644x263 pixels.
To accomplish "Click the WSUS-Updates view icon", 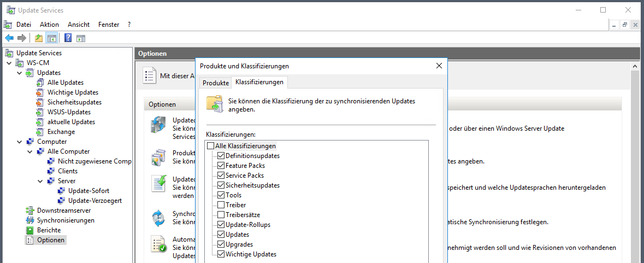I will [40, 112].
